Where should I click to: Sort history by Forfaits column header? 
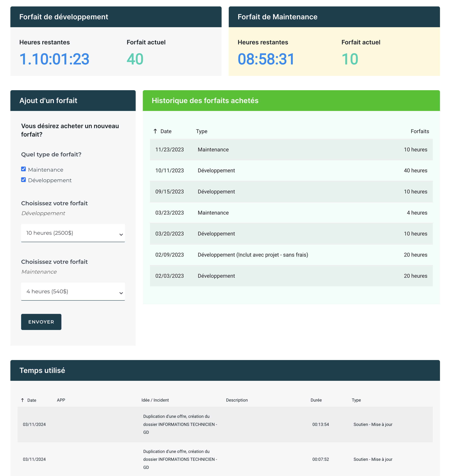[420, 131]
